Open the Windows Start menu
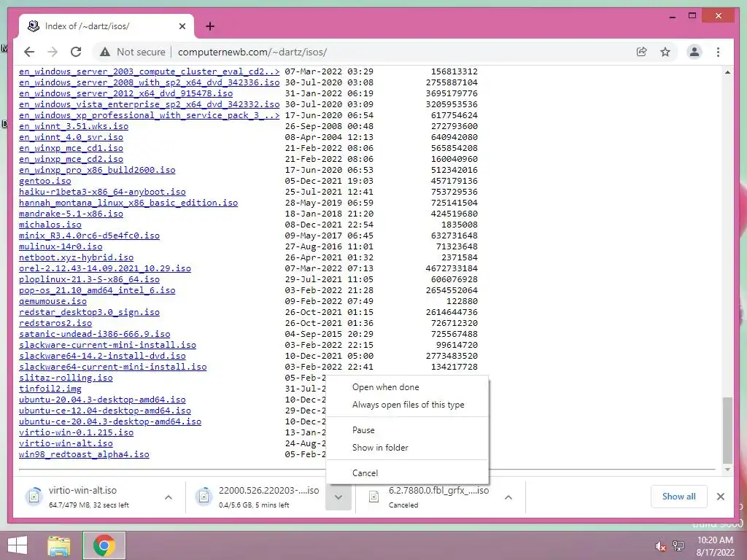Image resolution: width=747 pixels, height=560 pixels. click(18, 545)
